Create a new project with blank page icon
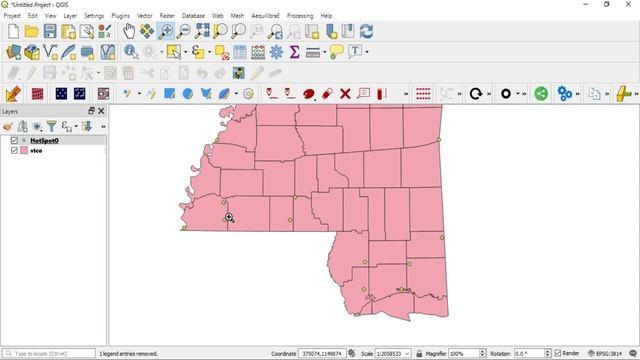The image size is (640, 360). coord(13,31)
